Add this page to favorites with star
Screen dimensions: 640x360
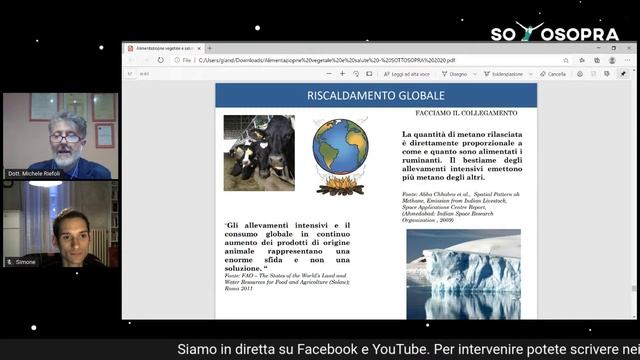(x=566, y=60)
